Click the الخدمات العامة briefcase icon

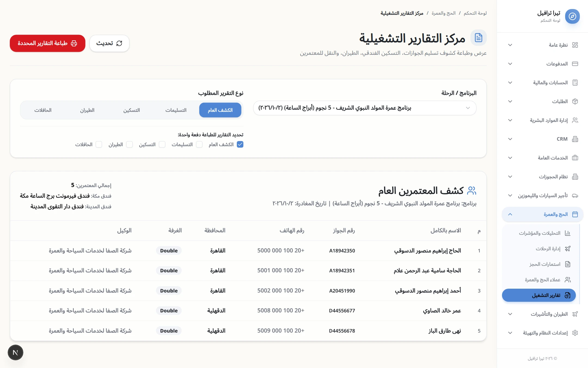575,158
